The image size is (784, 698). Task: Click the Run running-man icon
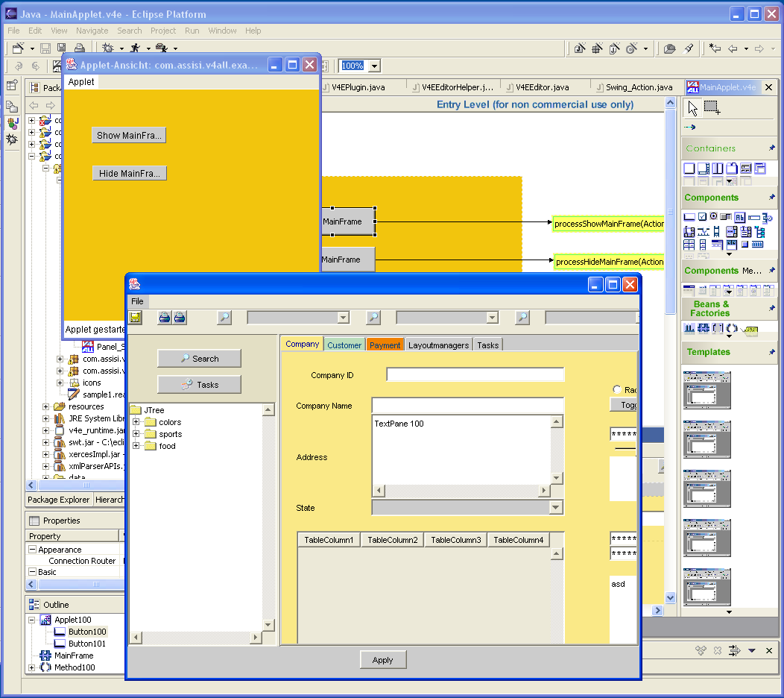pyautogui.click(x=135, y=48)
